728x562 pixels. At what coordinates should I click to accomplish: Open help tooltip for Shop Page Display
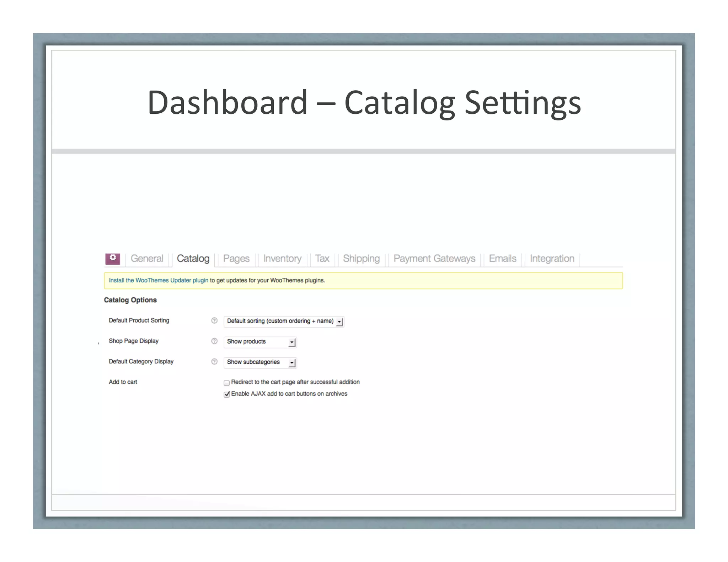pyautogui.click(x=214, y=341)
